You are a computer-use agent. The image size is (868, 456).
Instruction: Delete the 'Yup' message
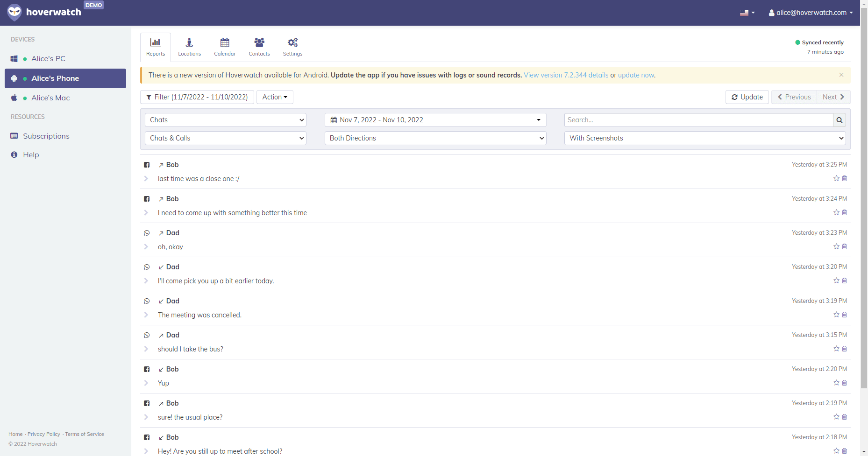pyautogui.click(x=845, y=383)
